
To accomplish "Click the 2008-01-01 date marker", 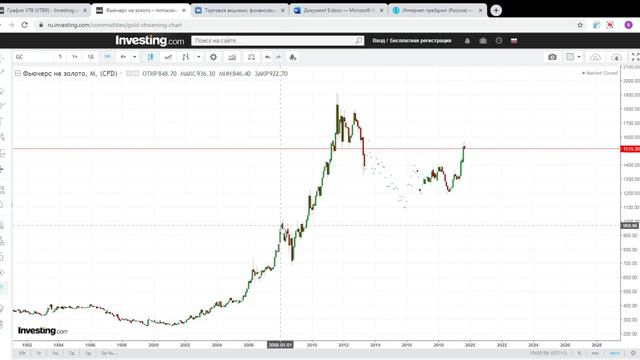I will coord(280,345).
